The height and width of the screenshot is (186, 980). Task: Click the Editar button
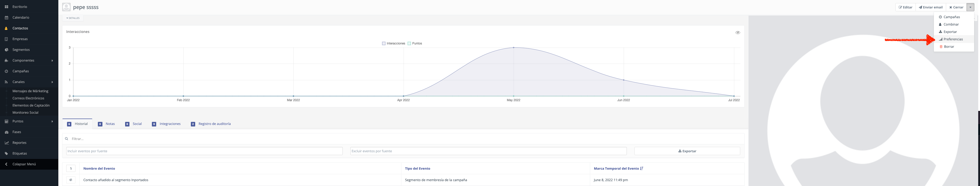[x=905, y=7]
